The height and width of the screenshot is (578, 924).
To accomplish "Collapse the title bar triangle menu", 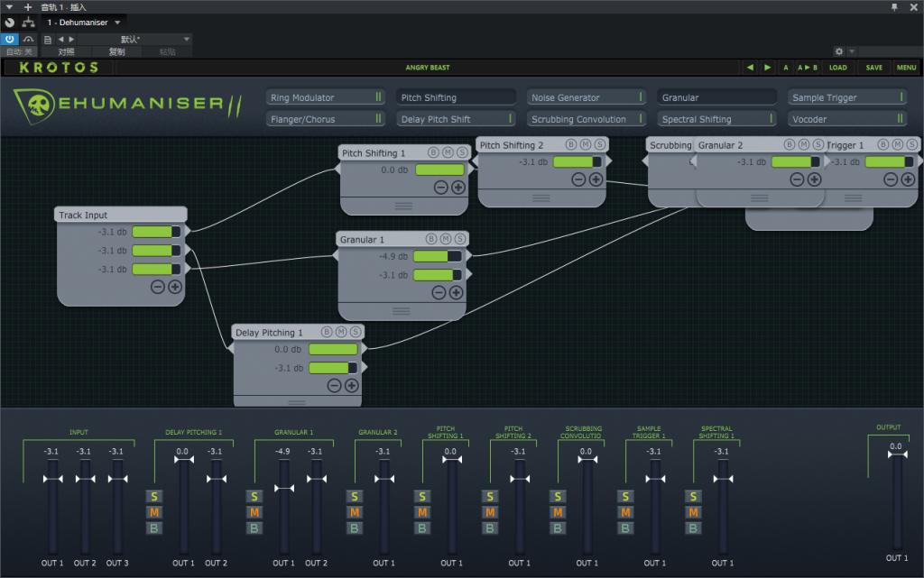I will pos(9,7).
